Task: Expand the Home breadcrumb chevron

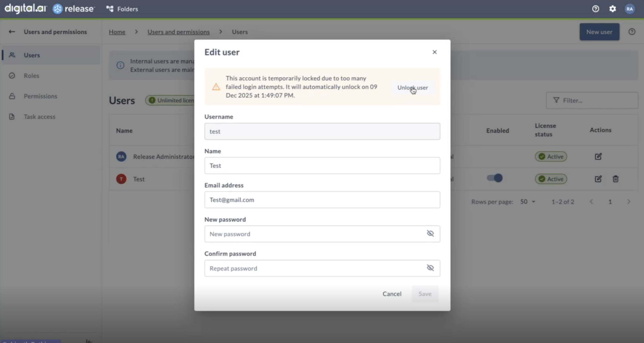Action: tap(136, 32)
